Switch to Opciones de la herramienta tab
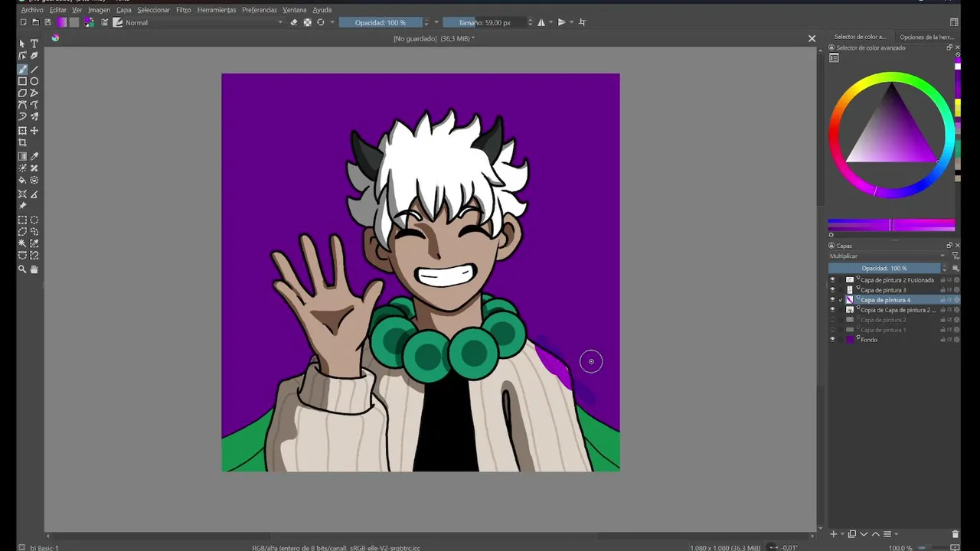The image size is (980, 551). [x=926, y=37]
